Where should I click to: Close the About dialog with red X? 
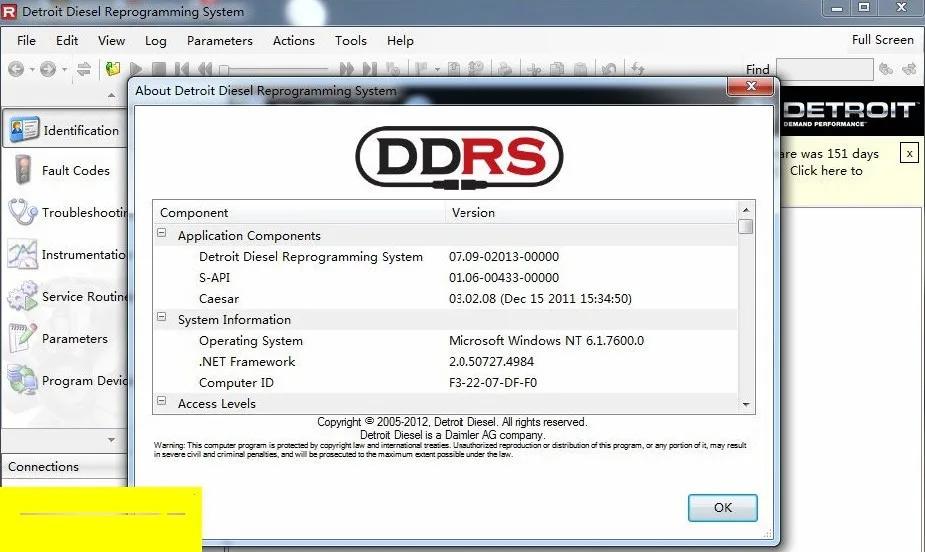(x=750, y=86)
